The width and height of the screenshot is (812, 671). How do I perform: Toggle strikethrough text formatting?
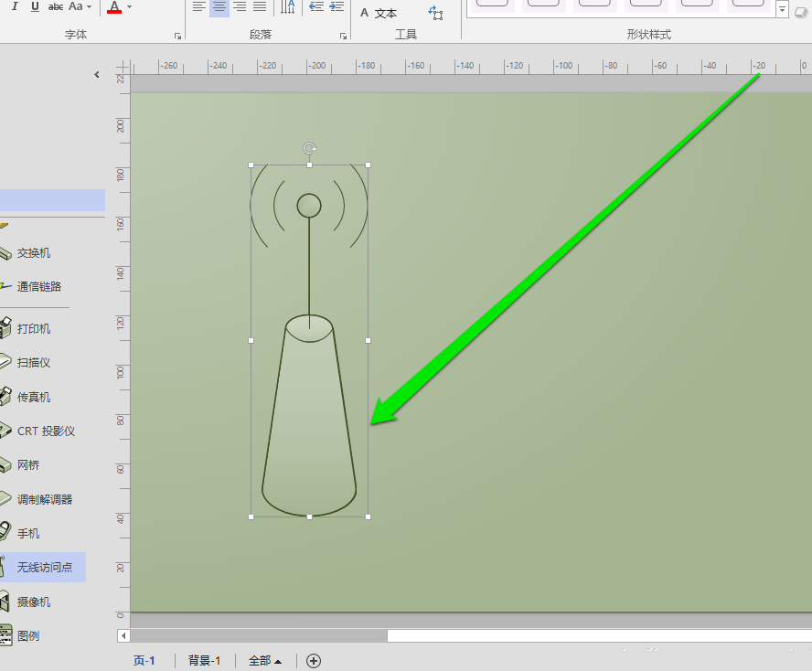[56, 6]
